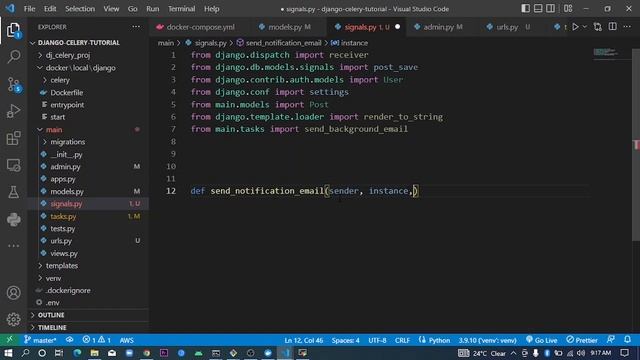The height and width of the screenshot is (360, 640).
Task: Click the Synchronize Changes cloud icon
Action: point(70,340)
